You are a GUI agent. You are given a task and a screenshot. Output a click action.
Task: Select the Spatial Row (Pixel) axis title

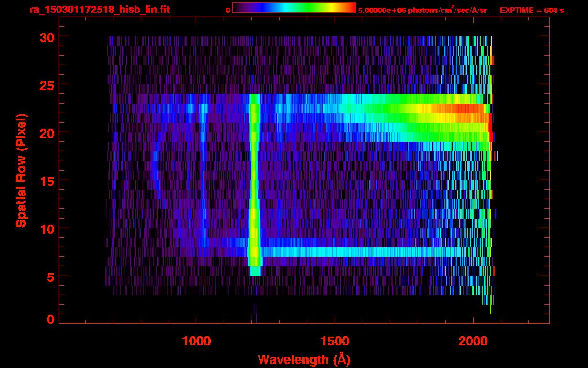coord(21,171)
